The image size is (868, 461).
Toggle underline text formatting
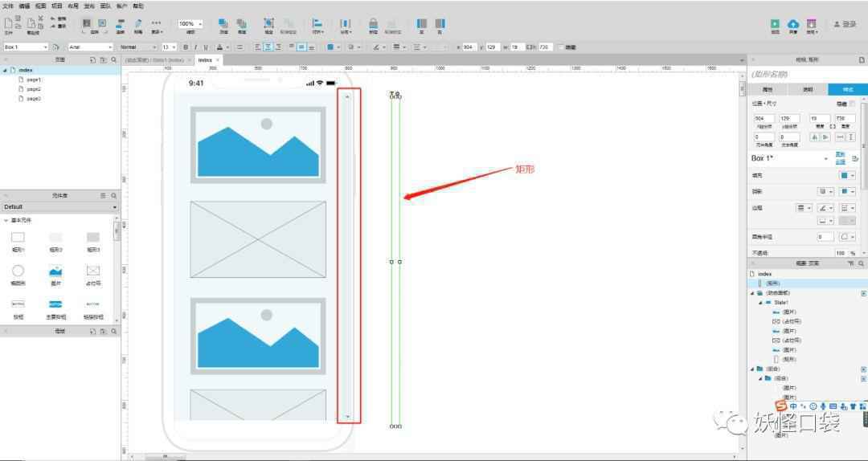tap(206, 47)
